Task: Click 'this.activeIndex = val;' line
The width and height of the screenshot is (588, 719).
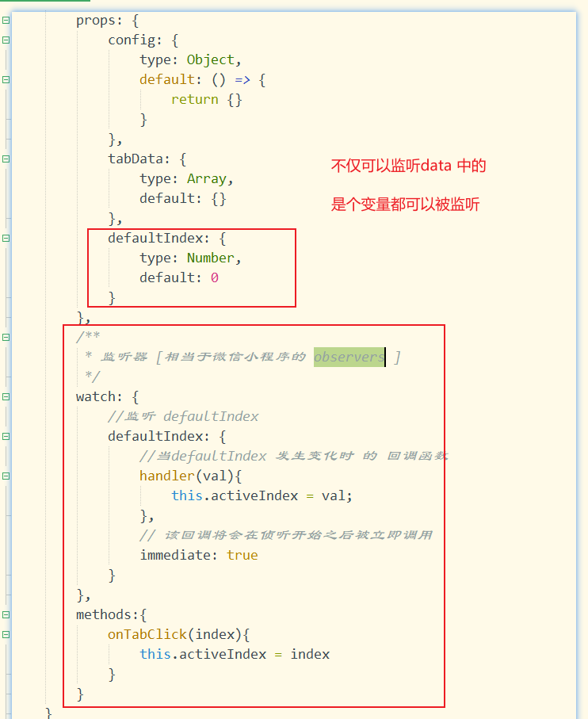Action: coord(262,495)
